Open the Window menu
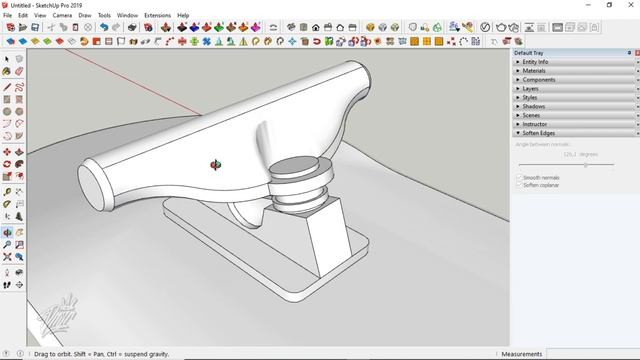640x360 pixels. (x=127, y=16)
